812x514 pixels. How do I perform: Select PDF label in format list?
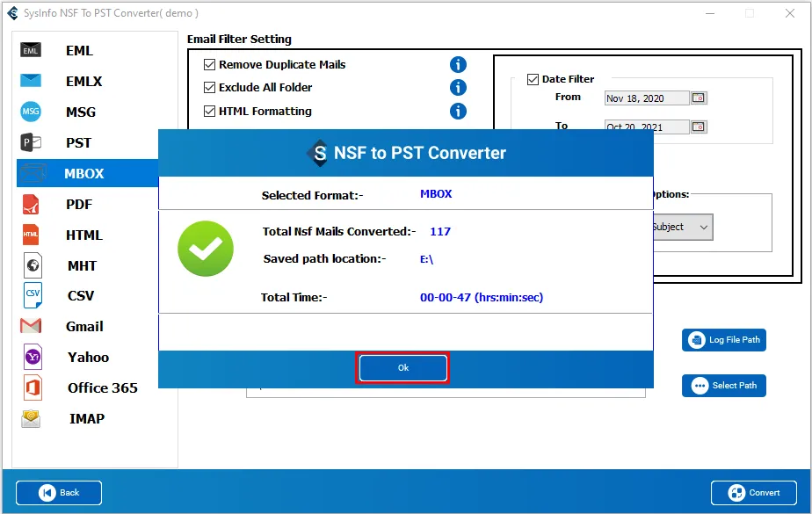tap(79, 204)
